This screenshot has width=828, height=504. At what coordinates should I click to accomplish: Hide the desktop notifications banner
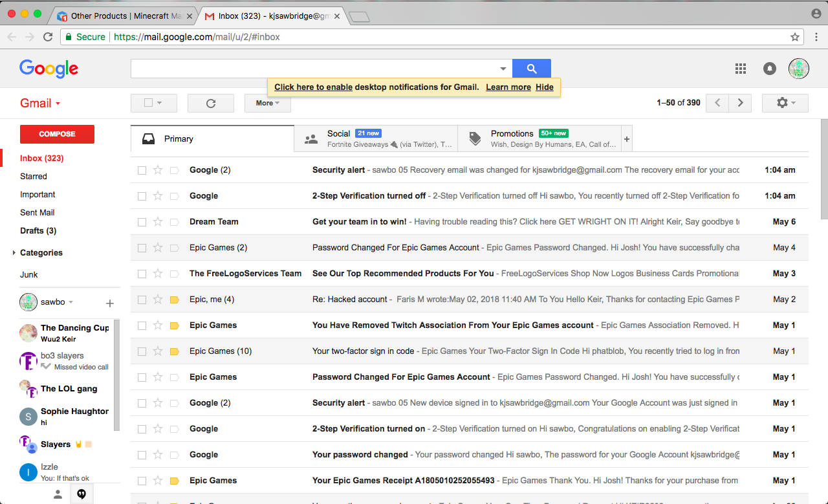coord(545,87)
